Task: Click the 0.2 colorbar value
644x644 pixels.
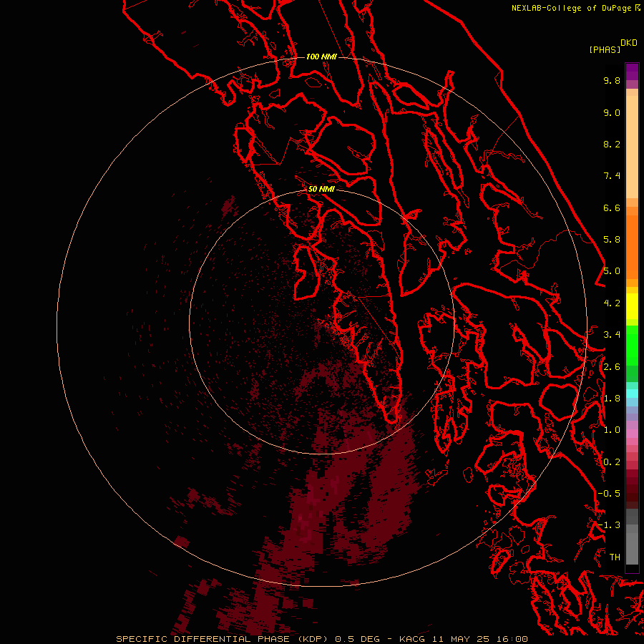Action: click(x=612, y=462)
